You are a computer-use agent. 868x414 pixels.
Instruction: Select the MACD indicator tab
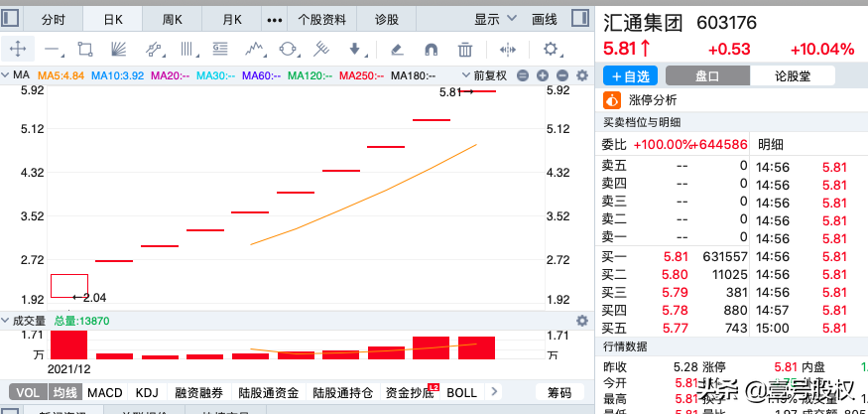(104, 392)
